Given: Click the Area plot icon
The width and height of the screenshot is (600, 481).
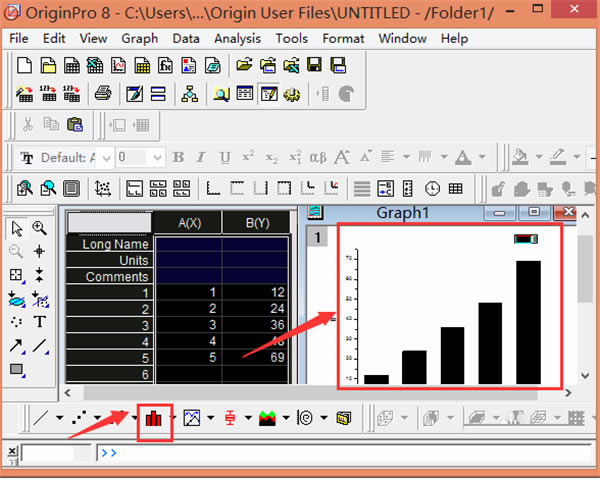Looking at the screenshot, I should (x=267, y=418).
